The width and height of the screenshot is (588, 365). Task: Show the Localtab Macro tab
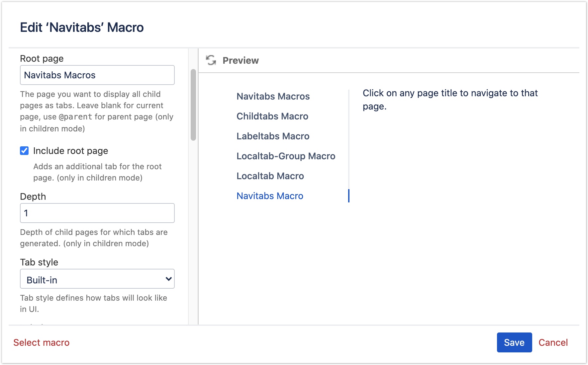tap(270, 176)
